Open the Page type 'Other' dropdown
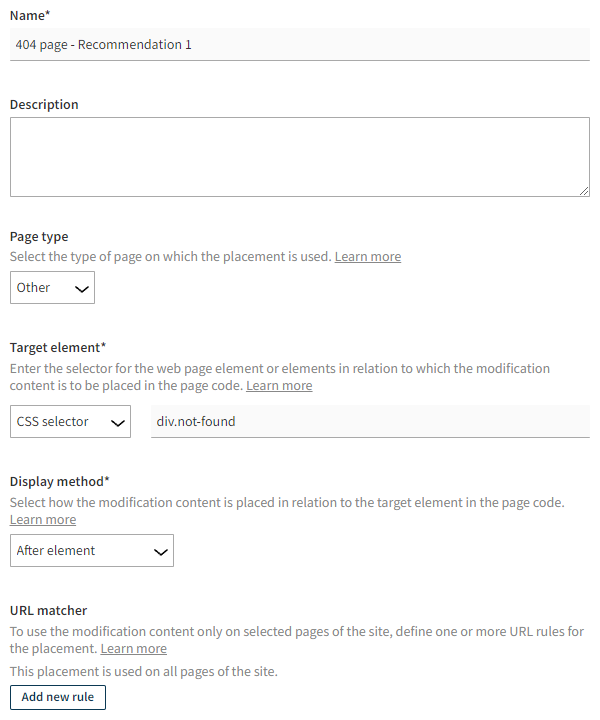600x720 pixels. point(52,288)
